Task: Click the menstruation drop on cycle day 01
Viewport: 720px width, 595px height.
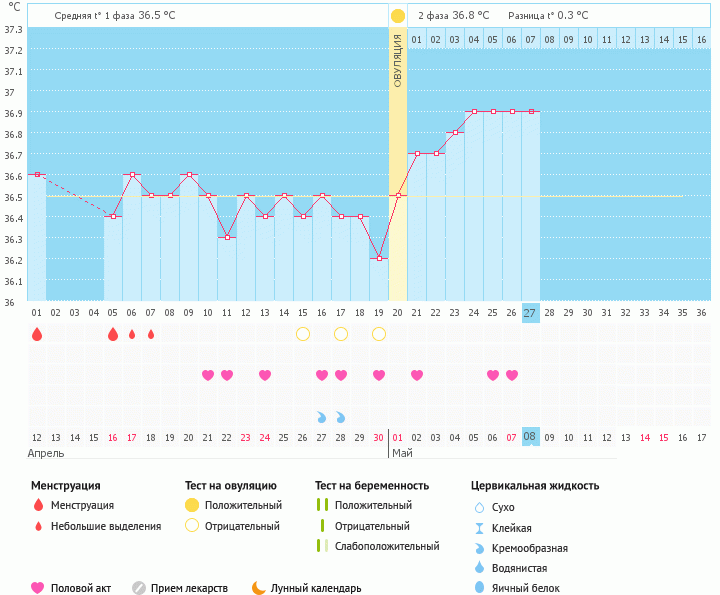Action: (37, 334)
